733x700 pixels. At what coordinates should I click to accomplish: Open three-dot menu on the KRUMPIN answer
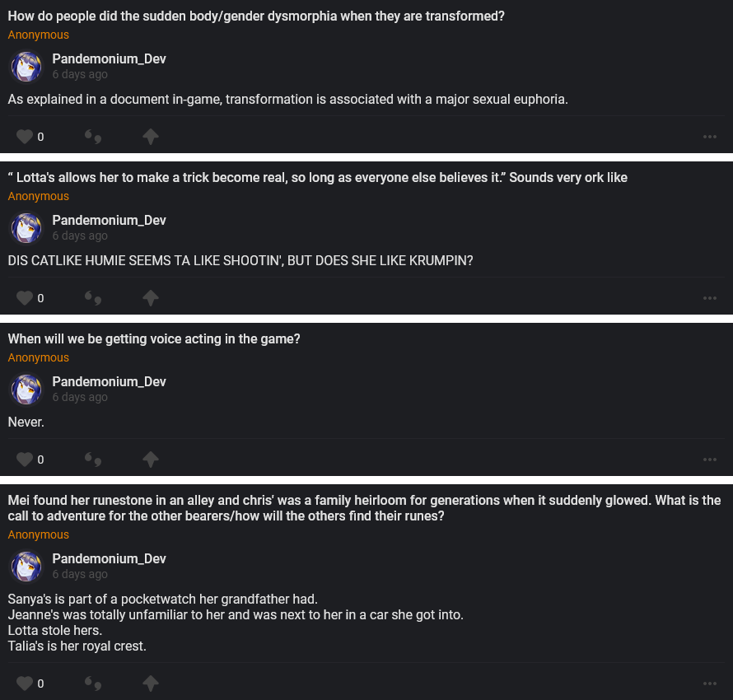(x=710, y=298)
